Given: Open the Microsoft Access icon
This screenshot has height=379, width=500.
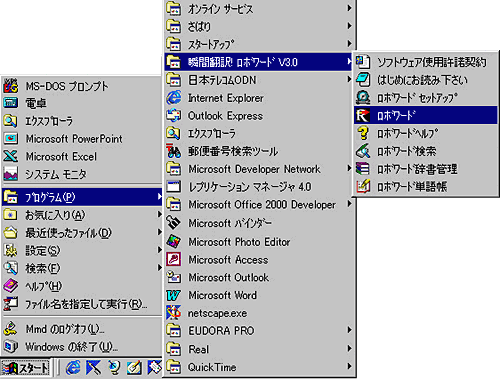Looking at the screenshot, I should coord(174,259).
